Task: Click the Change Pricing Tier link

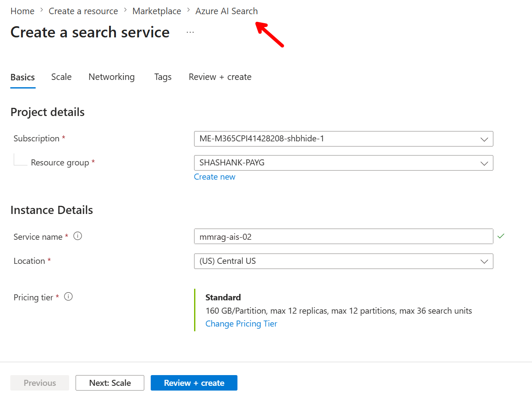Action: click(241, 324)
